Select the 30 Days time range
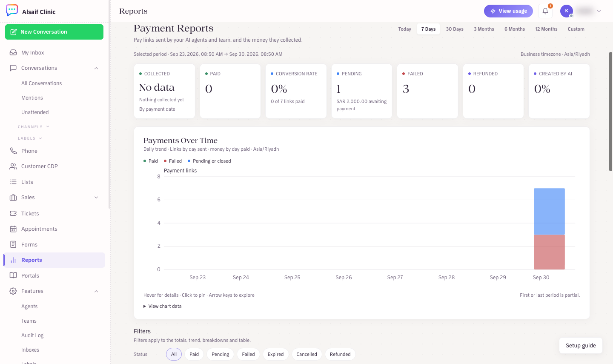The height and width of the screenshot is (364, 613). click(455, 29)
